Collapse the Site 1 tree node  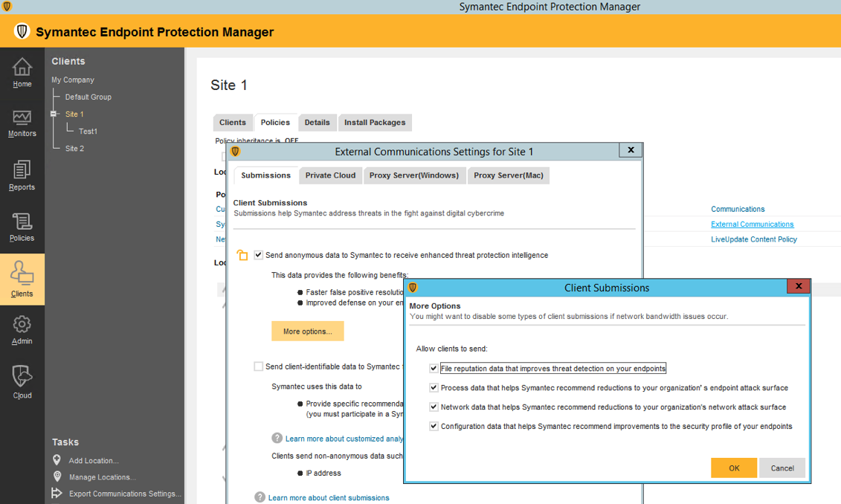(54, 114)
